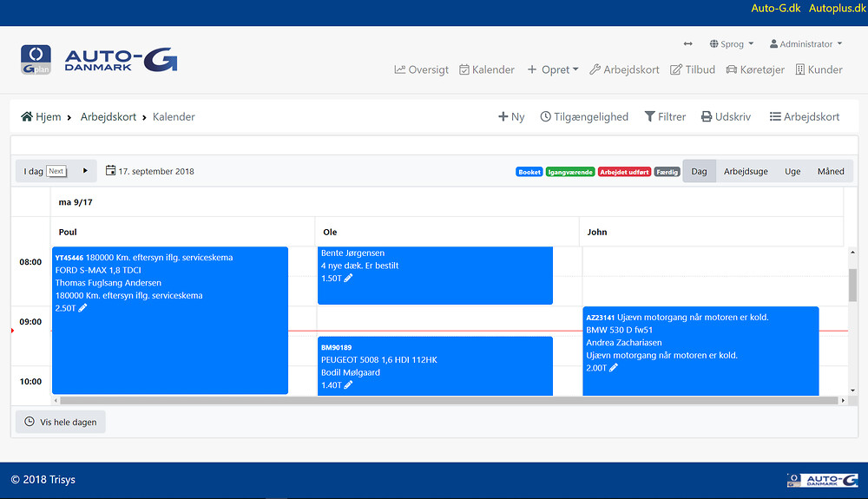Switch calendar to Uge view

pos(792,172)
